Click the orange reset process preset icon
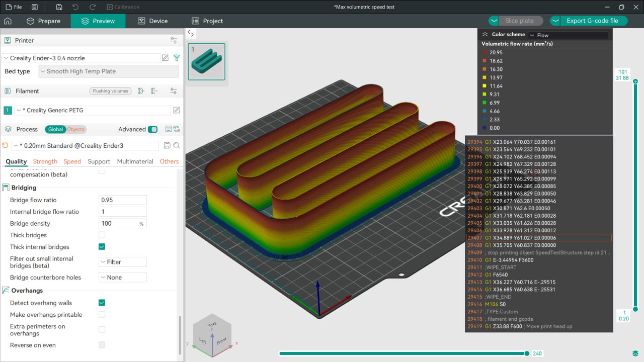 (5, 145)
